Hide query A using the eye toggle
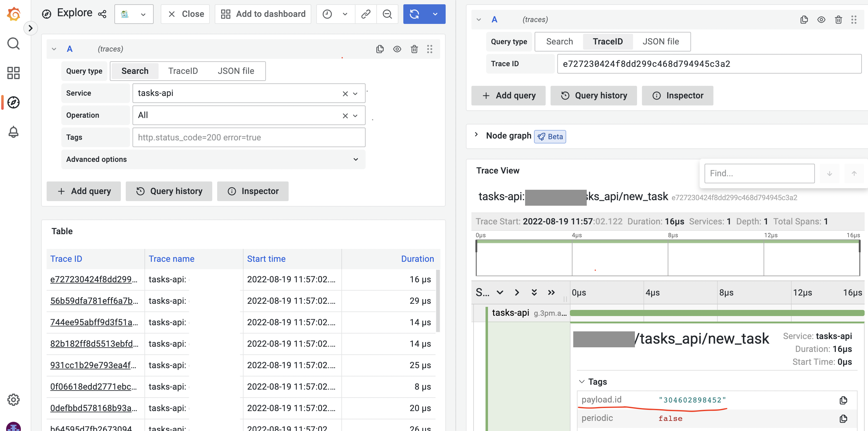This screenshot has width=868, height=431. (397, 49)
